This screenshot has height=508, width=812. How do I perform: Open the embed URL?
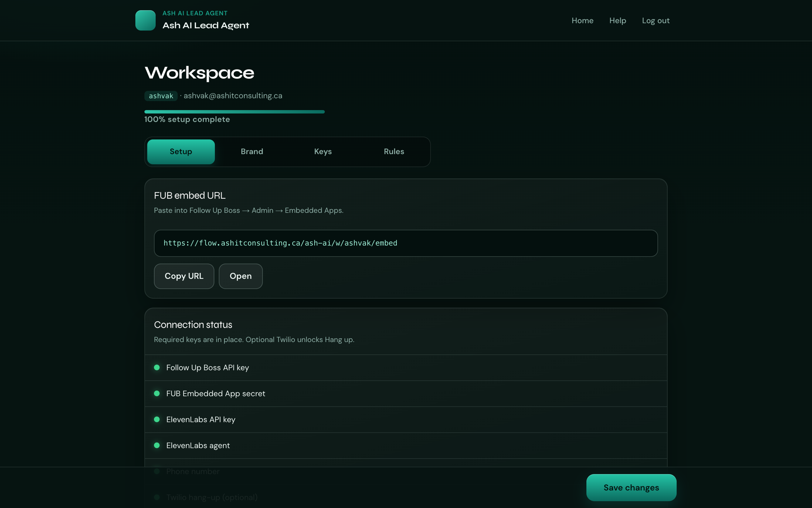(x=241, y=276)
